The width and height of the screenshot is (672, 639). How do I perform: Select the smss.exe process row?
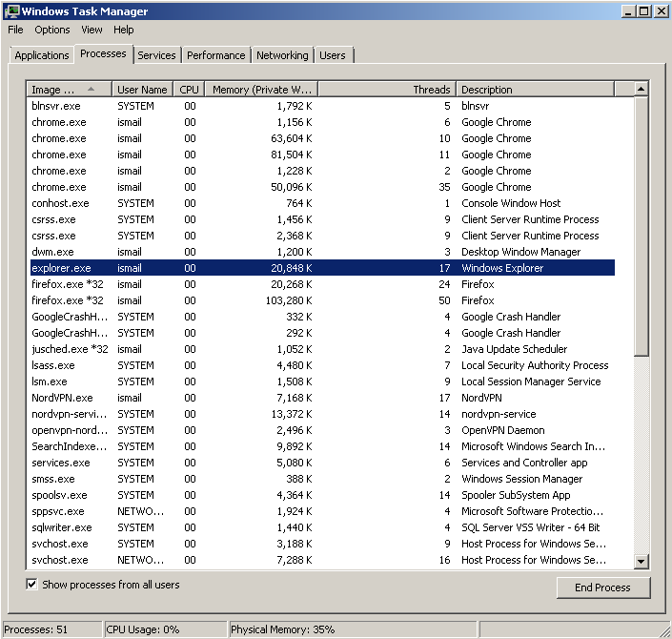pos(322,479)
